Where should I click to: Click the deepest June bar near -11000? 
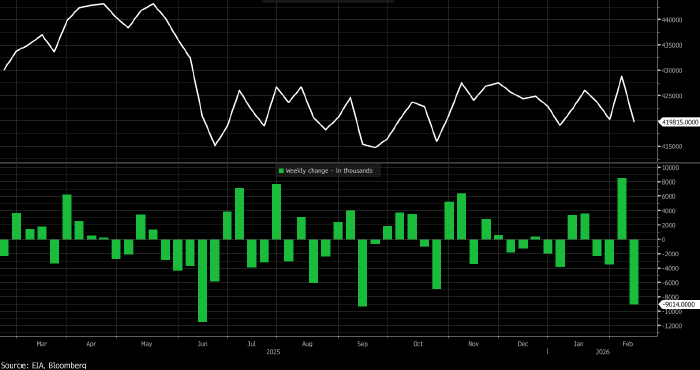[202, 280]
